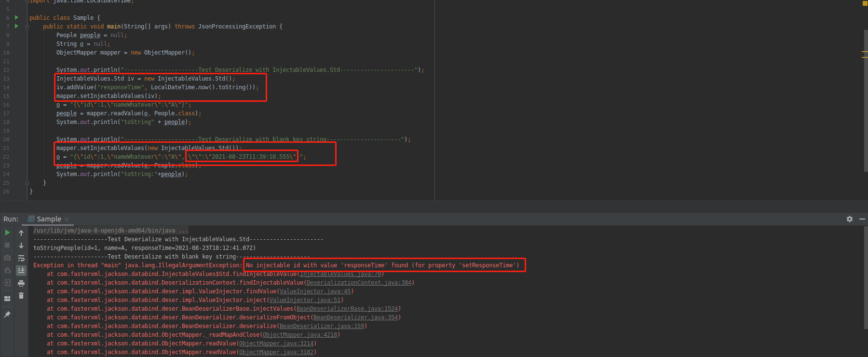This screenshot has width=868, height=357.
Task: Click the camera dump threads icon
Action: tap(7, 258)
